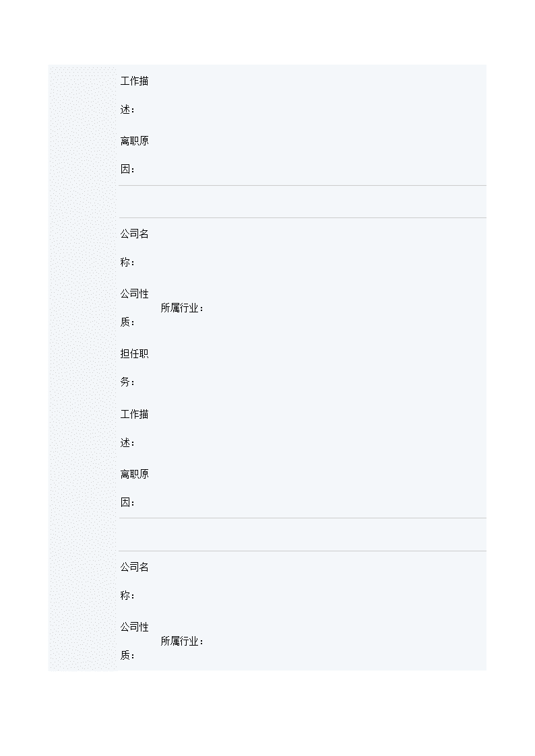Click the empty separator row above last 公司名称

(303, 535)
